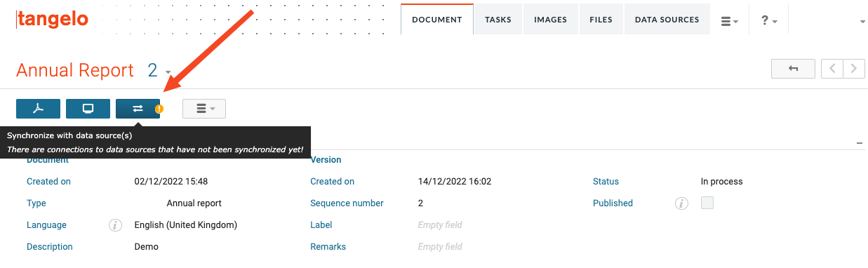Open the top navigation hamburger menu dropdown
868x268 pixels.
(x=730, y=21)
